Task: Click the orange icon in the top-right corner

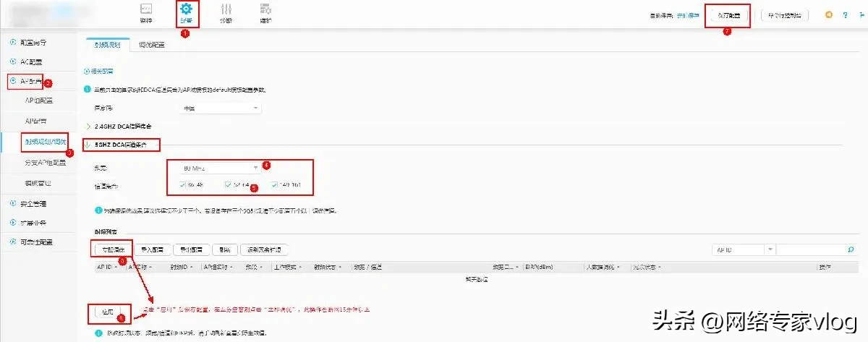Action: click(x=828, y=14)
